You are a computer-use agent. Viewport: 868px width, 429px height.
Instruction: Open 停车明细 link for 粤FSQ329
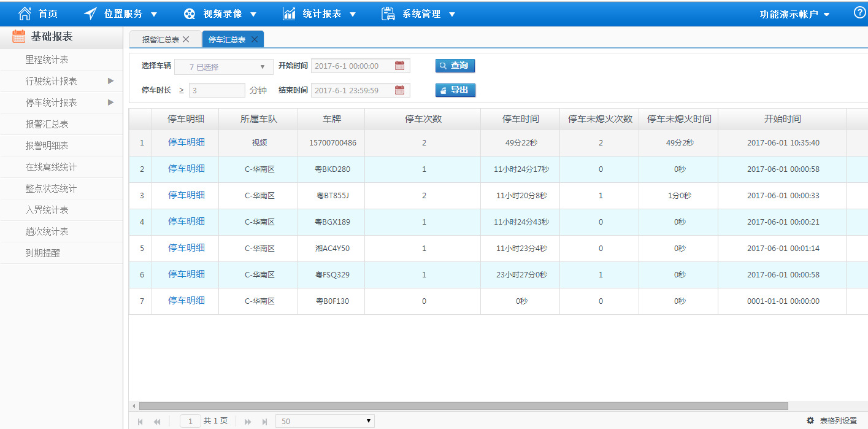point(186,274)
